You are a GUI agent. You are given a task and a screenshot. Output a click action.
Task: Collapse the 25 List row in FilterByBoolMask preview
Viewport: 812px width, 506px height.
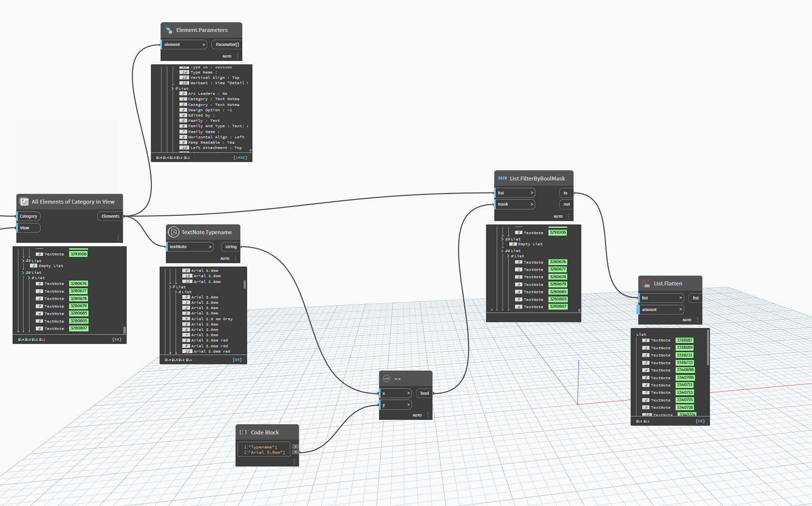(x=502, y=239)
